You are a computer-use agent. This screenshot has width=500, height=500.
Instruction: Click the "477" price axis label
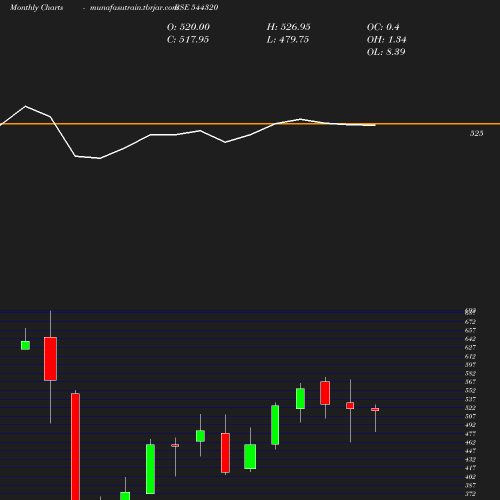[x=470, y=434]
